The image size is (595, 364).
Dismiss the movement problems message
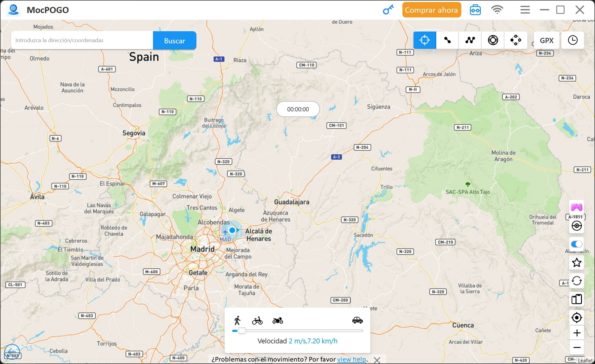point(377,360)
